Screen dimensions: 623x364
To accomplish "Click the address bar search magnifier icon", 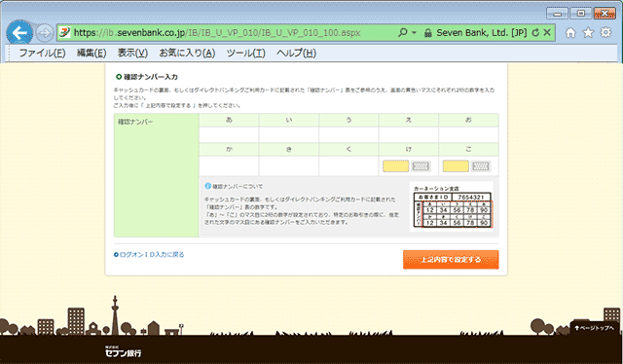I will [402, 32].
